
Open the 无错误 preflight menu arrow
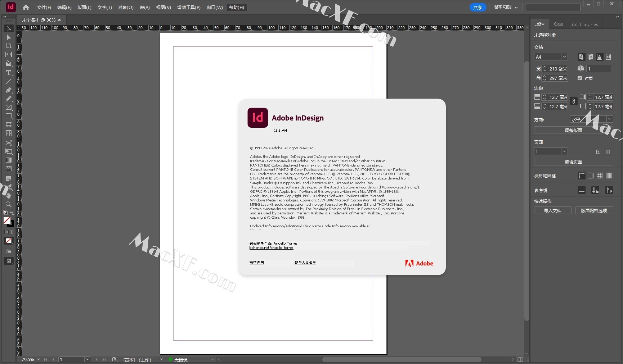[x=212, y=359]
